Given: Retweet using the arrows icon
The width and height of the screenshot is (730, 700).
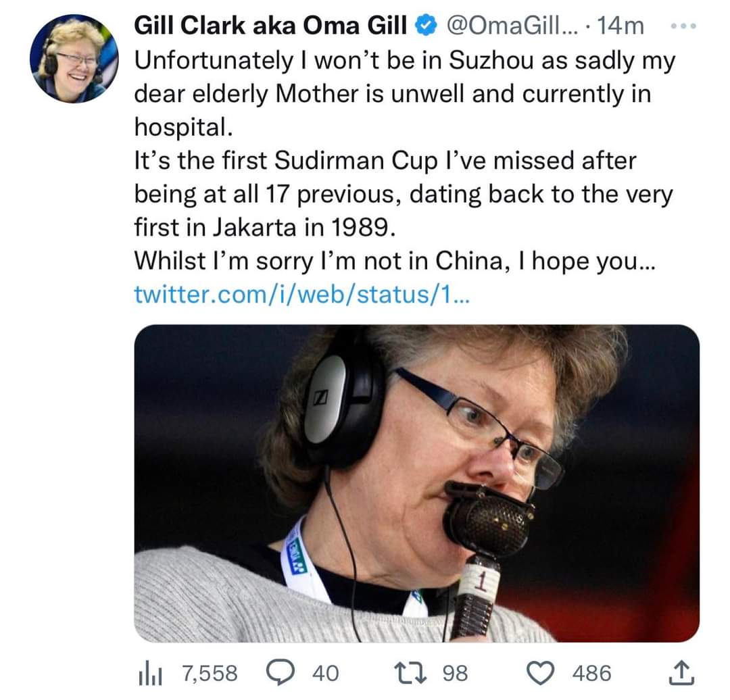Looking at the screenshot, I should coord(410,673).
